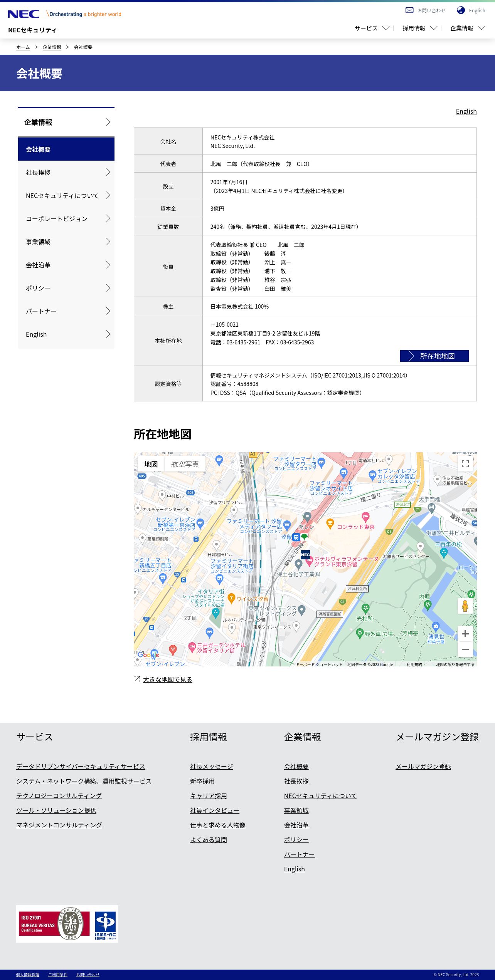The width and height of the screenshot is (495, 980).
Task: Click 企業情報 breadcrumb link
Action: click(x=52, y=47)
